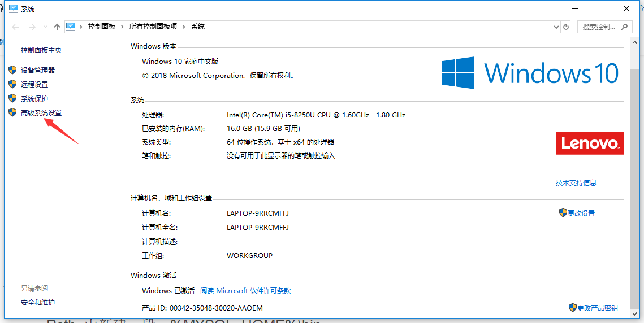Select 控制面板 breadcrumb in address bar

[x=101, y=27]
